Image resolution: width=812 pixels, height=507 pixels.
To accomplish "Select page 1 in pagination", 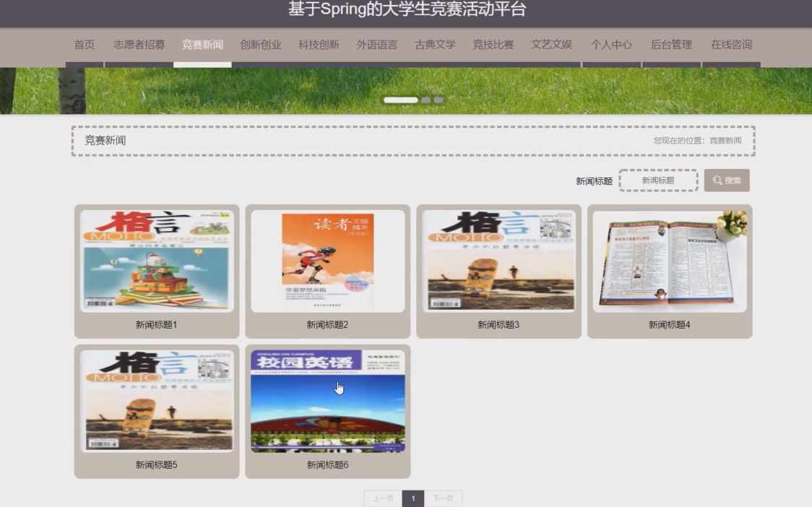I will (413, 498).
